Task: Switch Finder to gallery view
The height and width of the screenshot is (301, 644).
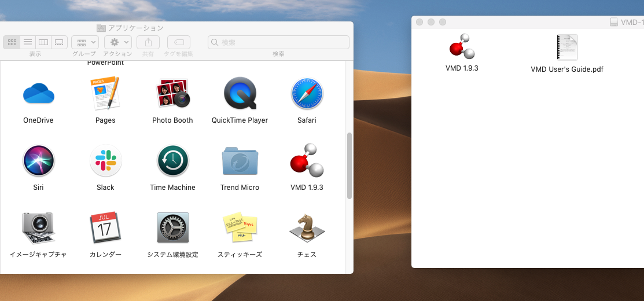Action: pyautogui.click(x=59, y=42)
